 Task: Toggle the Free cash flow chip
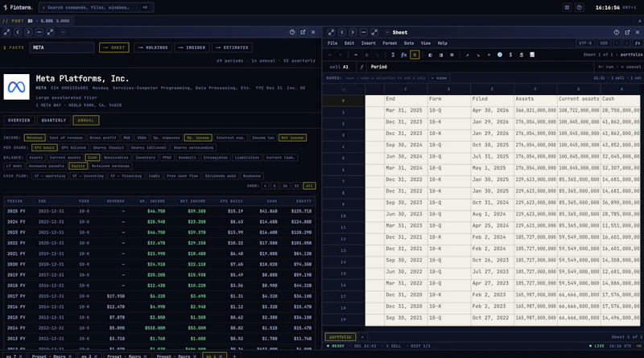coord(183,175)
